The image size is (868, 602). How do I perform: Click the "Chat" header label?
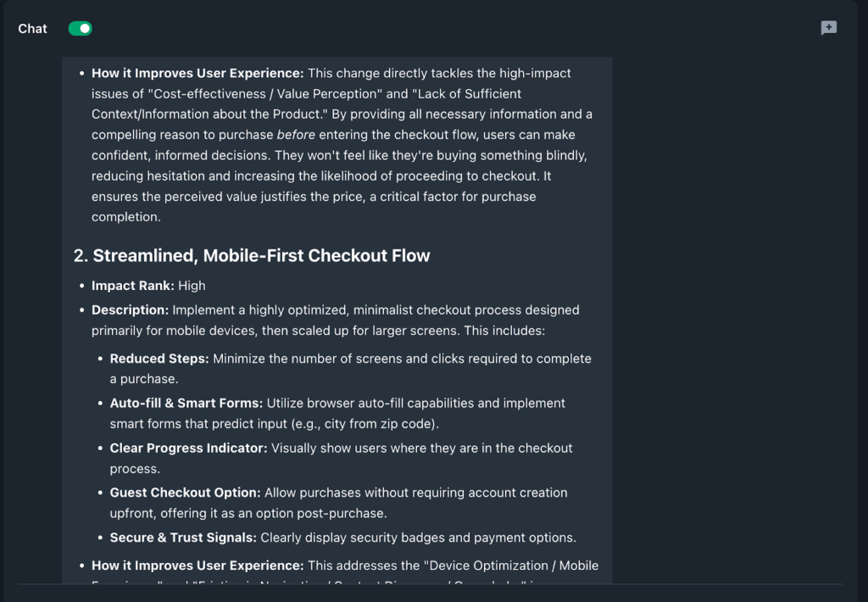click(x=33, y=29)
